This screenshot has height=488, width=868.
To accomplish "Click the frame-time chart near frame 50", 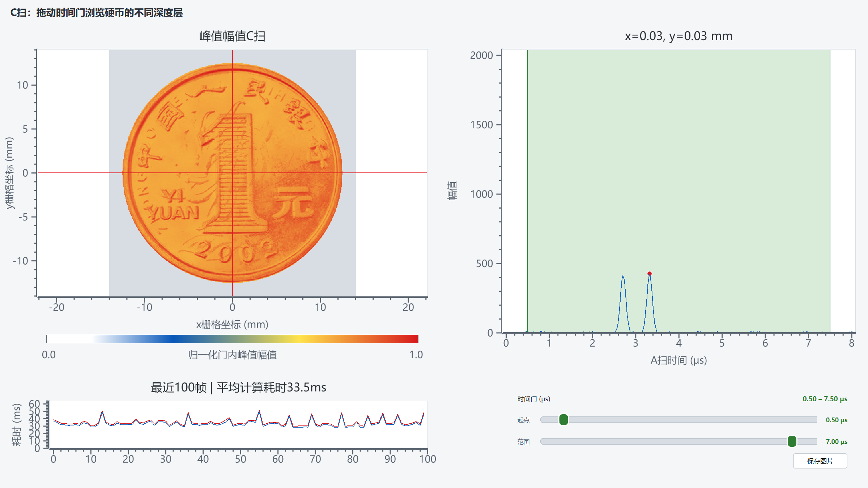I will pos(241,422).
